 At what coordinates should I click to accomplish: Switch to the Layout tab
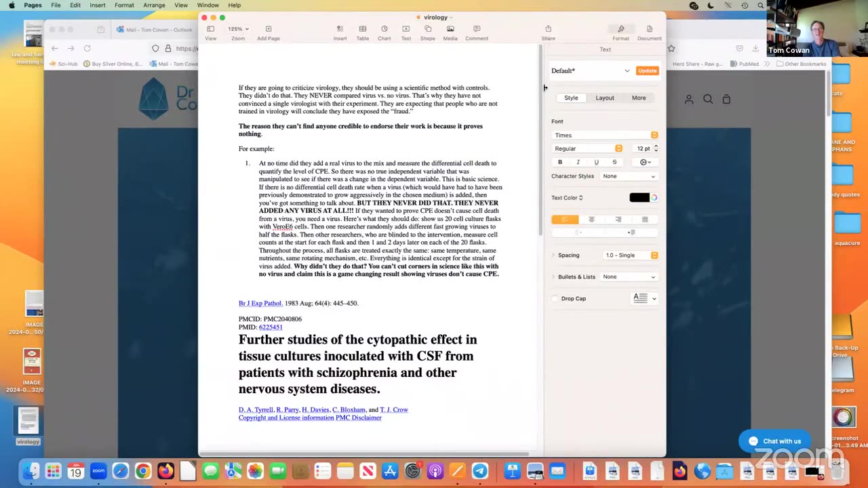(x=605, y=98)
